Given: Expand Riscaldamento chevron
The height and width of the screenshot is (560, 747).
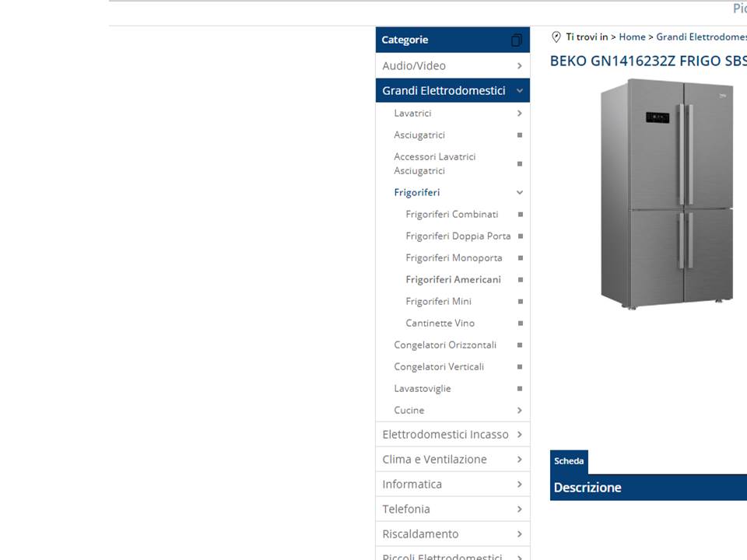Looking at the screenshot, I should tap(520, 534).
